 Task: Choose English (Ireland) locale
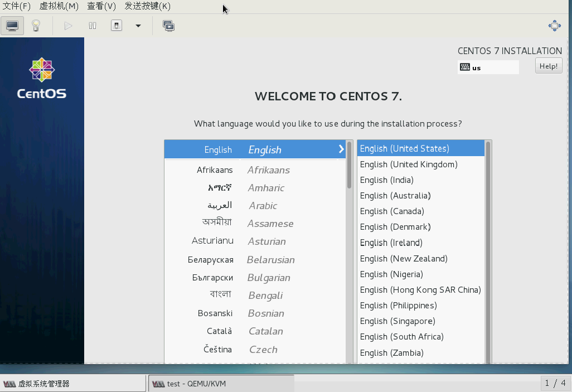(421, 243)
